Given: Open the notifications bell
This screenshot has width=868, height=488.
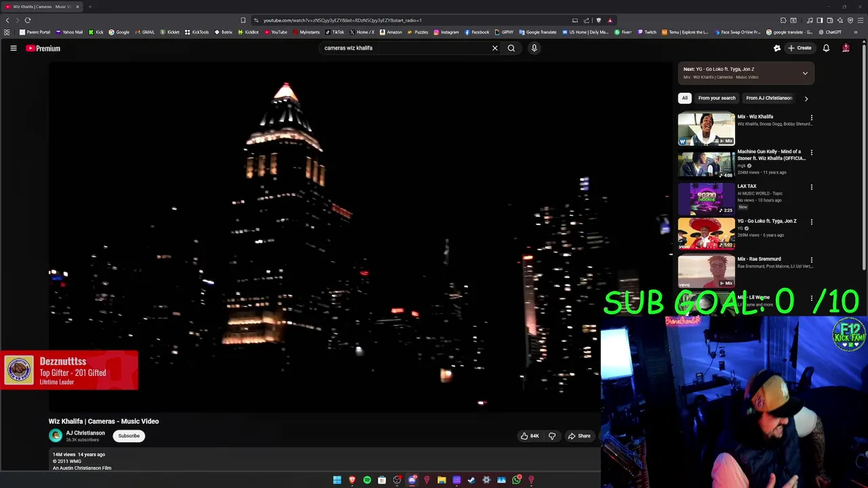Looking at the screenshot, I should tap(826, 48).
